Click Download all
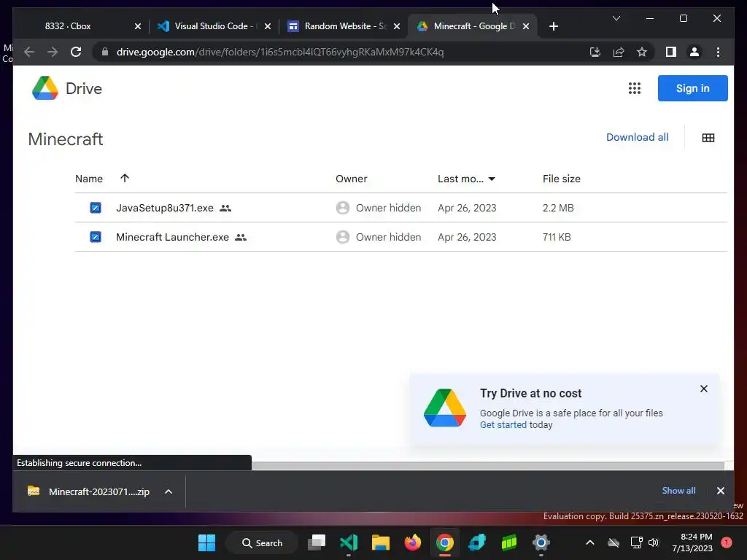Image resolution: width=747 pixels, height=560 pixels. coord(637,137)
